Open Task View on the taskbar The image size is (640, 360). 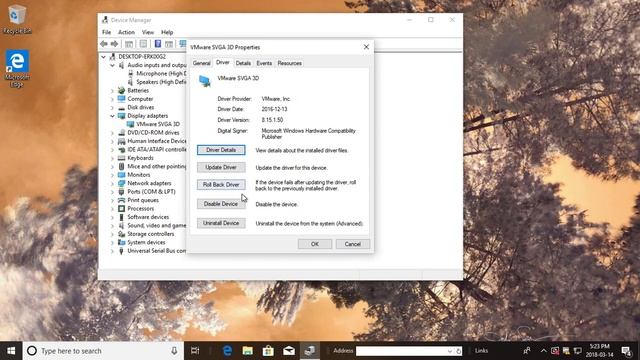pyautogui.click(x=195, y=351)
